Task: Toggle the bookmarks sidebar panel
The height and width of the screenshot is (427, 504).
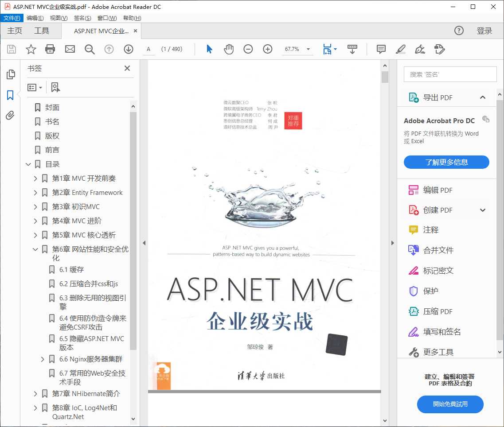Action: [x=10, y=95]
